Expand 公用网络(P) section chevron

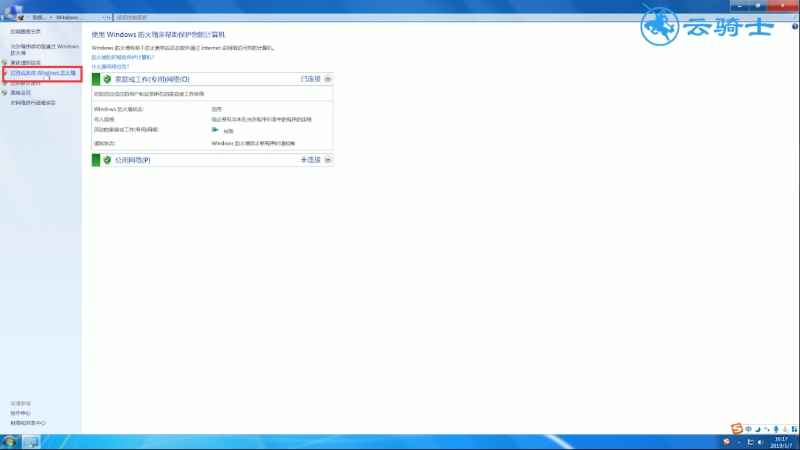pos(328,160)
